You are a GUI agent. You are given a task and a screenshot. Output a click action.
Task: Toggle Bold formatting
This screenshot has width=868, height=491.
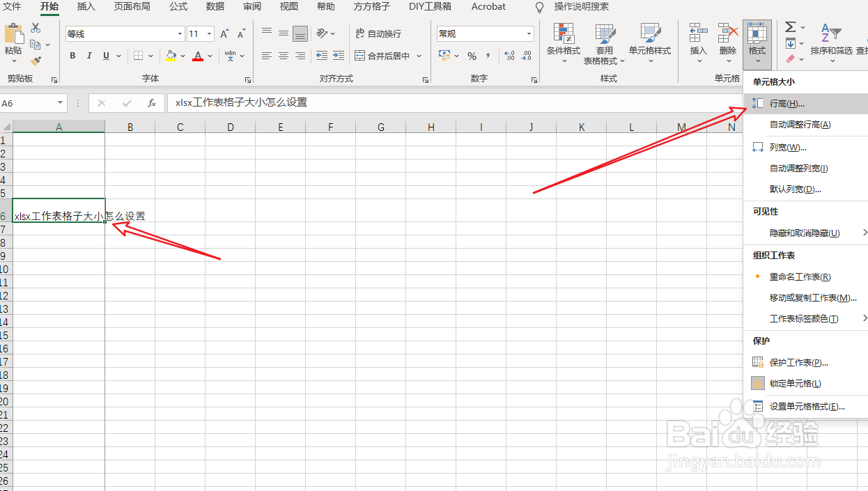[x=72, y=56]
